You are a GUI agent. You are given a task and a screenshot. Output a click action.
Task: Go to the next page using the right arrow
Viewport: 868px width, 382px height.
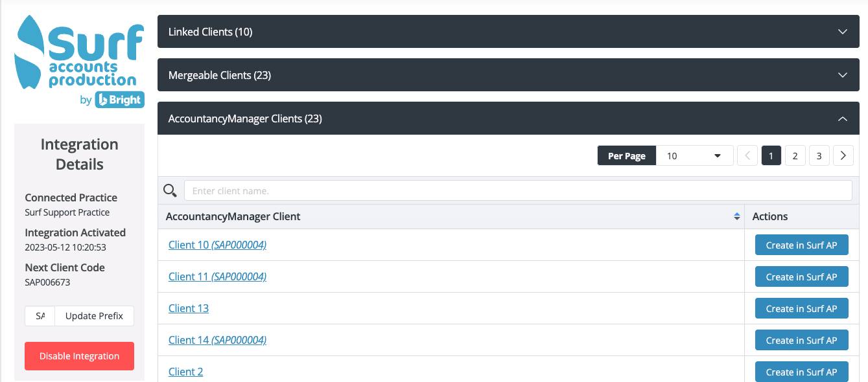843,156
